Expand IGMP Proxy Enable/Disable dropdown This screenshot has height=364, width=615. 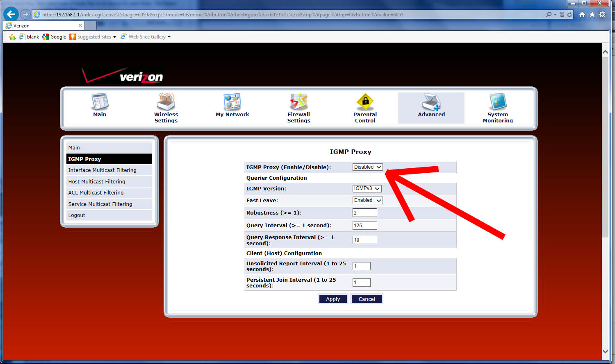[x=368, y=167]
